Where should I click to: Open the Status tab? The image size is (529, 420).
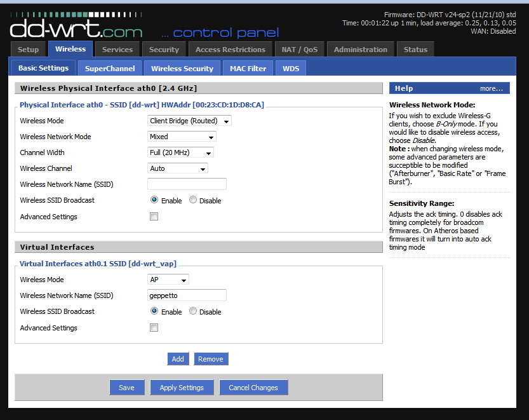click(x=415, y=50)
